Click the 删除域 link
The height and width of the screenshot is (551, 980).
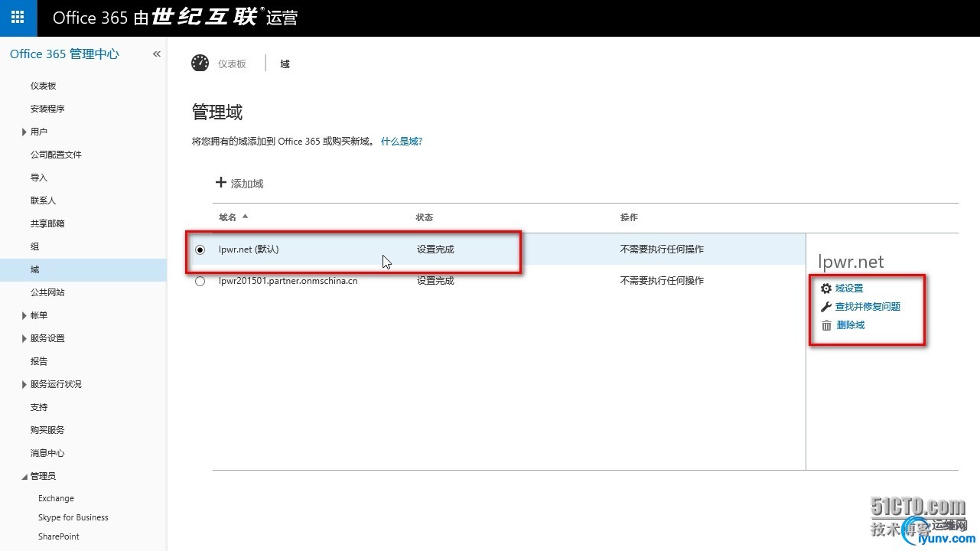pos(851,325)
